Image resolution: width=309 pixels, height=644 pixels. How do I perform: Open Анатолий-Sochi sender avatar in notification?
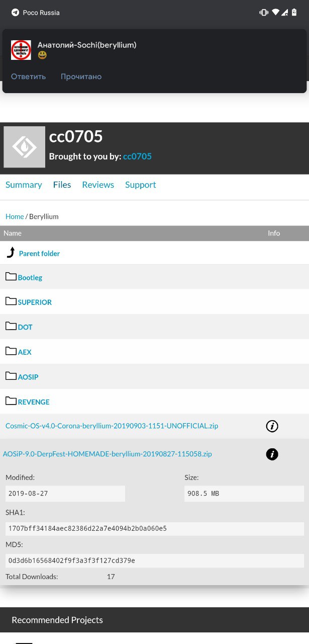(21, 50)
